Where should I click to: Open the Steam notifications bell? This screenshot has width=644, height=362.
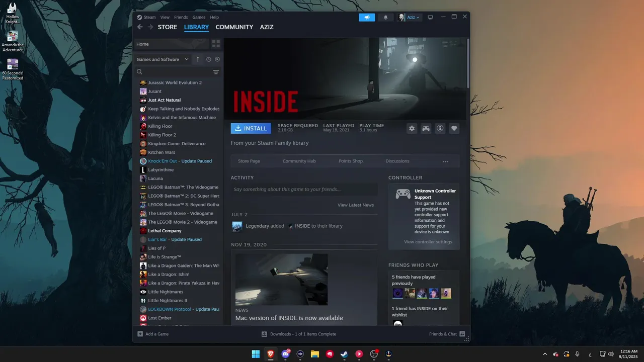(x=386, y=17)
